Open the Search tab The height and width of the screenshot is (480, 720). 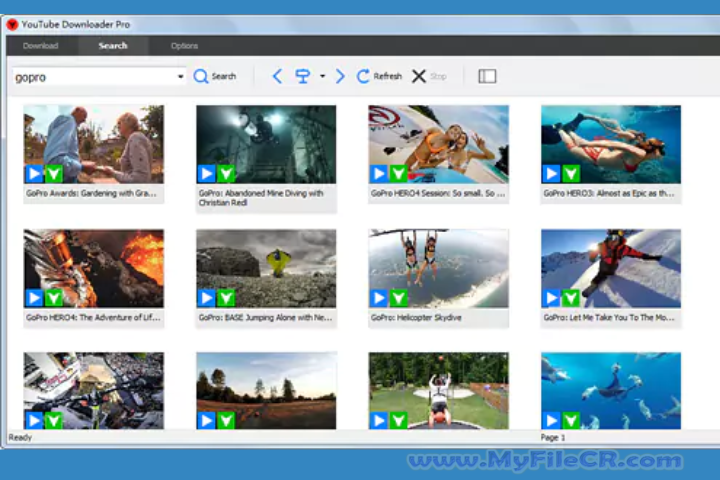[x=113, y=46]
